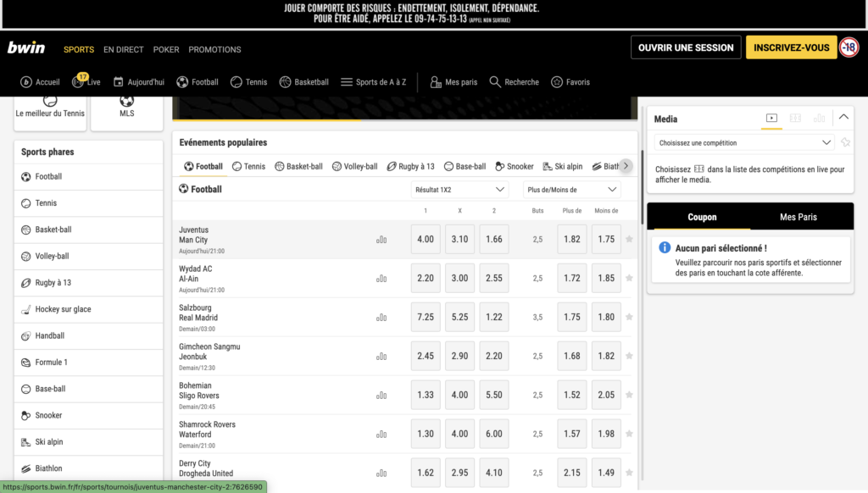The image size is (868, 493).
Task: Open the Résultat 1X2 dropdown
Action: coord(459,190)
